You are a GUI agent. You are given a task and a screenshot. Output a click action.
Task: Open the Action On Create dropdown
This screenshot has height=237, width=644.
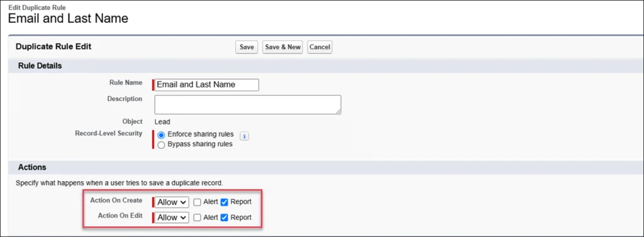click(x=172, y=202)
